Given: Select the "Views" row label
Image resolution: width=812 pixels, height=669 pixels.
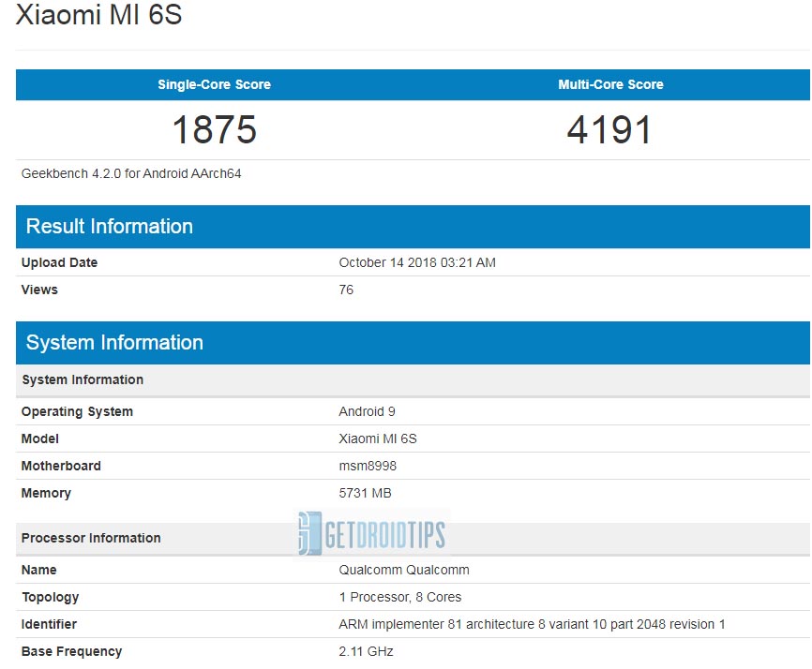Looking at the screenshot, I should 39,290.
